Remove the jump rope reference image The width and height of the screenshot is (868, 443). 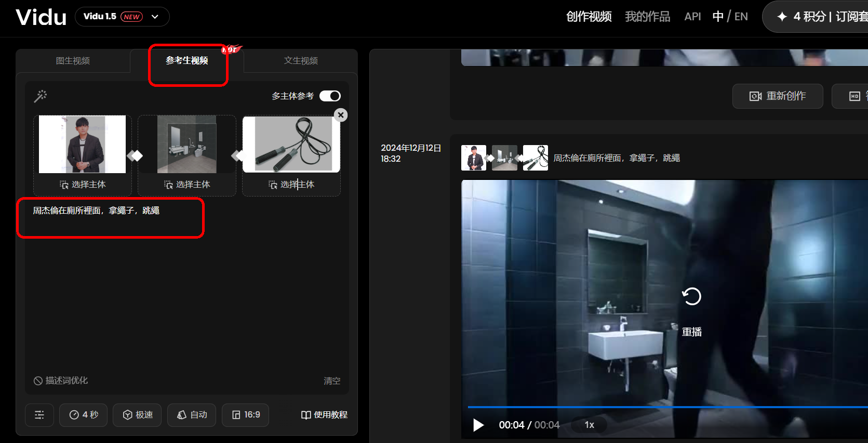341,115
